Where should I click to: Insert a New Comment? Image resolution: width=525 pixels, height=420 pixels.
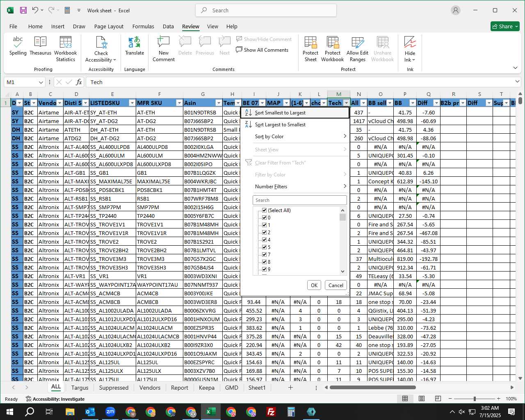point(164,49)
